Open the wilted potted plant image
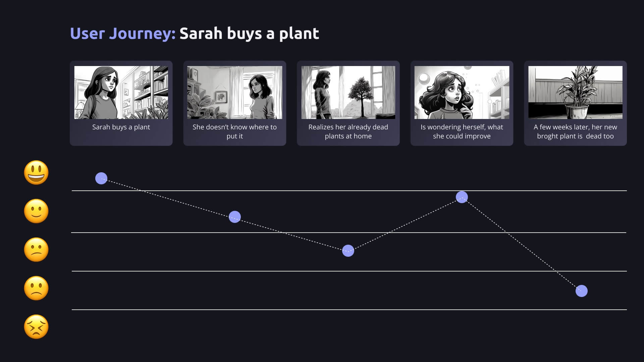 pyautogui.click(x=575, y=93)
